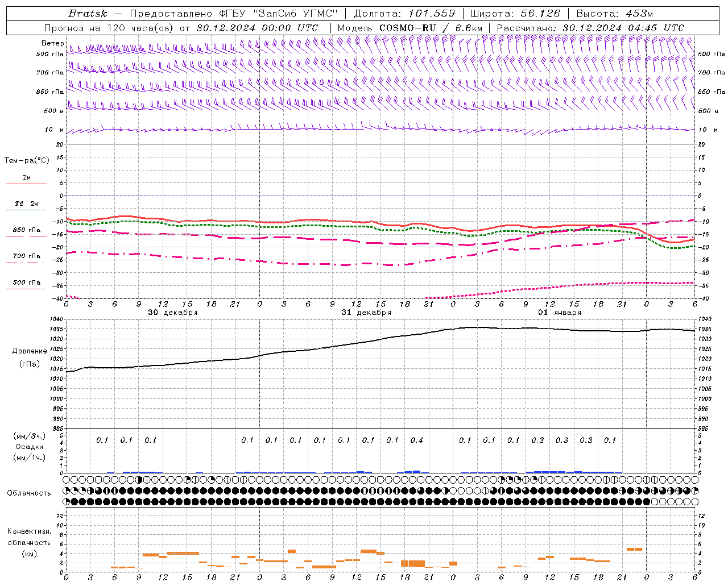The width and height of the screenshot is (728, 582).
Task: Click the "0.4" precipitation value
Action: [417, 440]
